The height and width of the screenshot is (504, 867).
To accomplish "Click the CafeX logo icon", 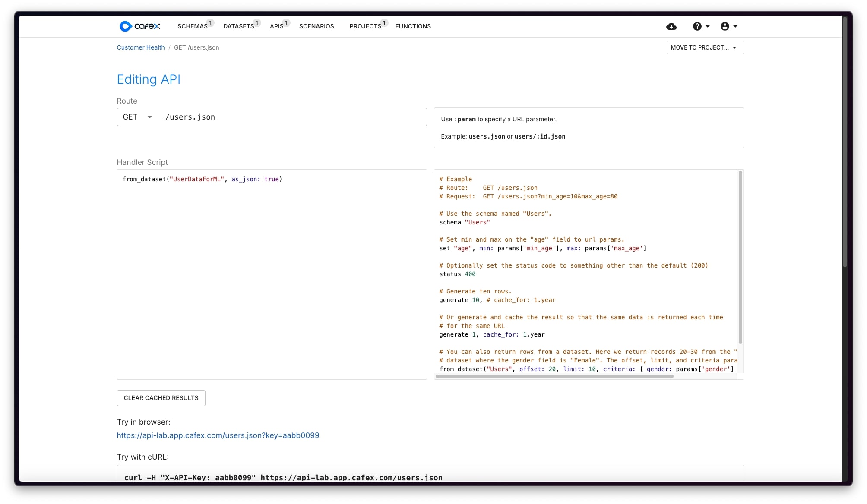I will [125, 26].
